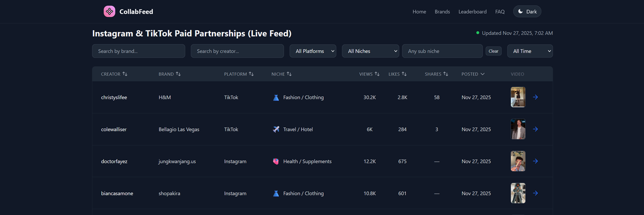The width and height of the screenshot is (644, 215).
Task: Sort by Views column sort icon
Action: [377, 74]
